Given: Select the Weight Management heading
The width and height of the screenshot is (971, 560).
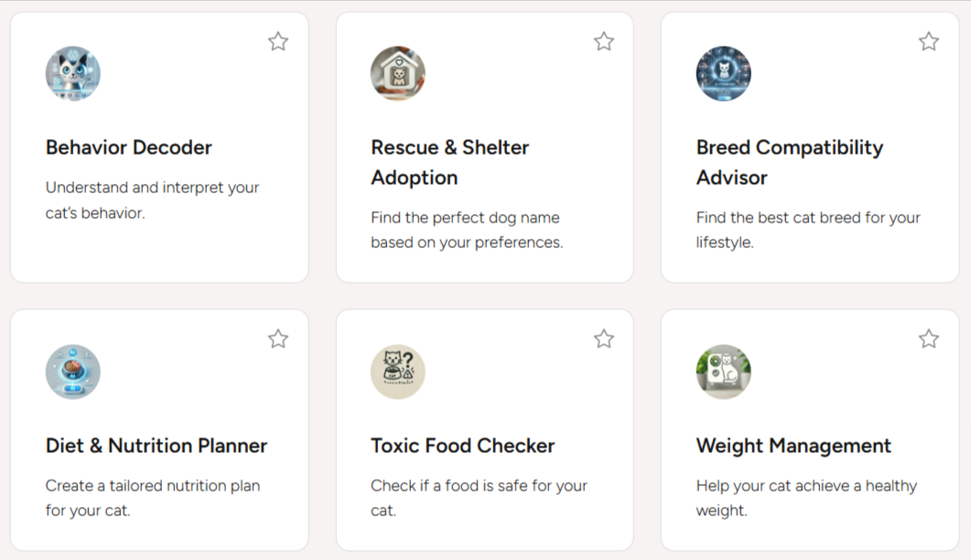Looking at the screenshot, I should pos(793,446).
